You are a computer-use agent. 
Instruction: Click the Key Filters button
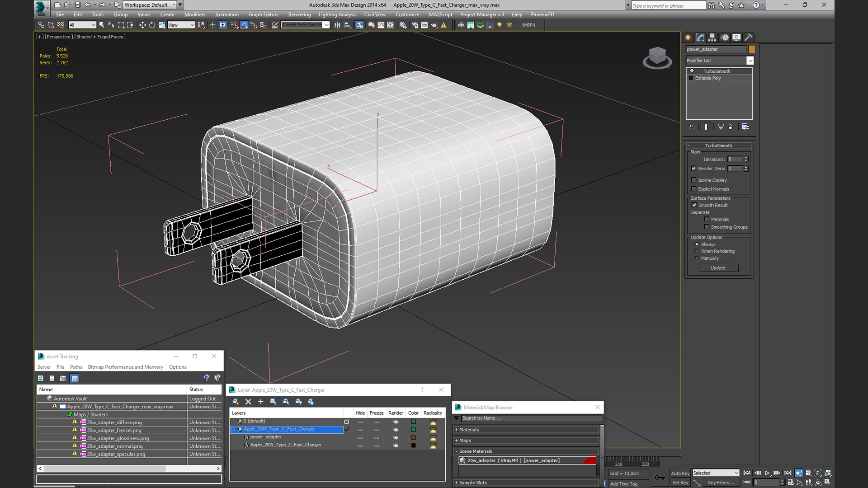coord(721,483)
